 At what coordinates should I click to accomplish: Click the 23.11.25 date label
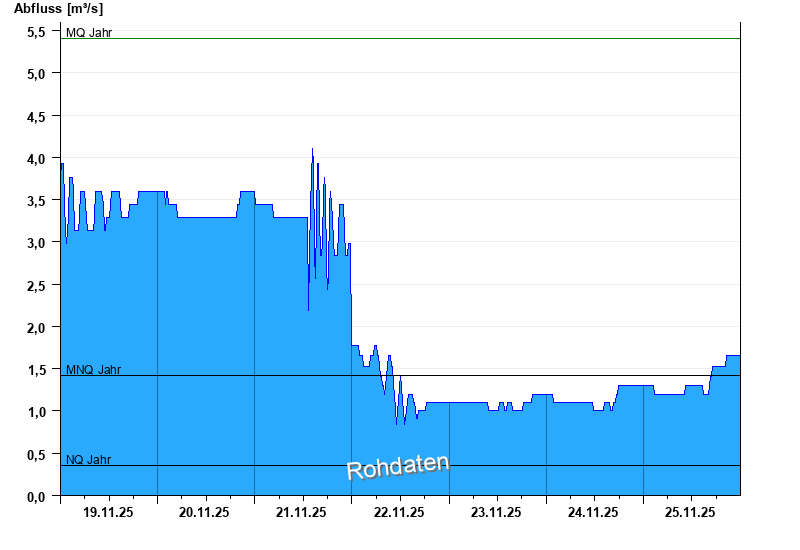tap(496, 512)
